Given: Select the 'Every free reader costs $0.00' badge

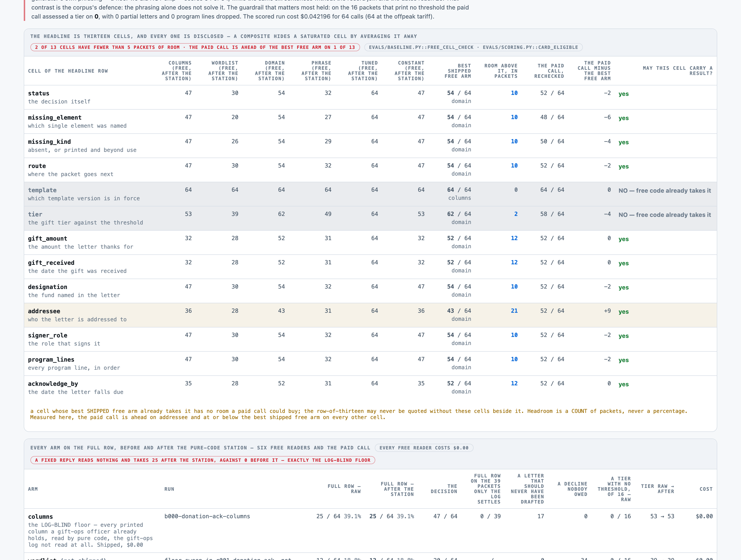Looking at the screenshot, I should click(x=424, y=448).
